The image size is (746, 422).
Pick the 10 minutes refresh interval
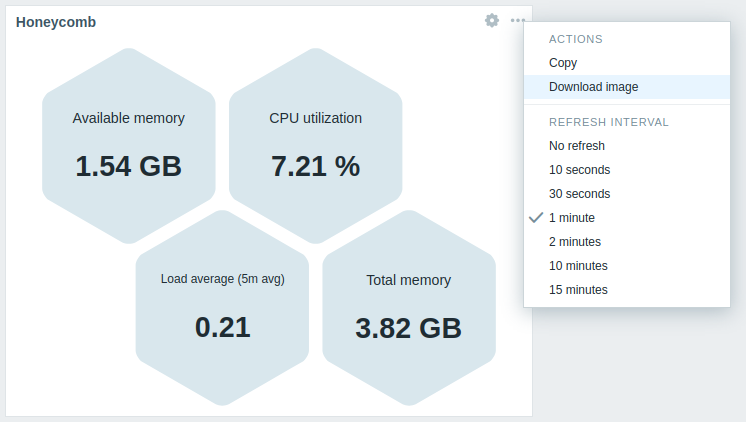627,265
